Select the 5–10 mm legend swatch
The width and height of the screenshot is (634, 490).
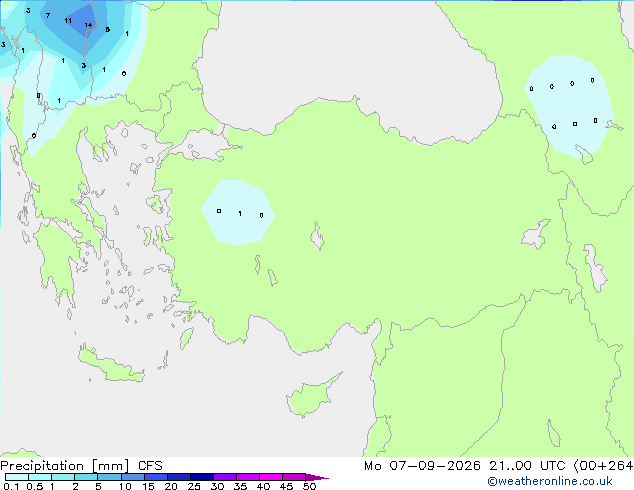(109, 477)
